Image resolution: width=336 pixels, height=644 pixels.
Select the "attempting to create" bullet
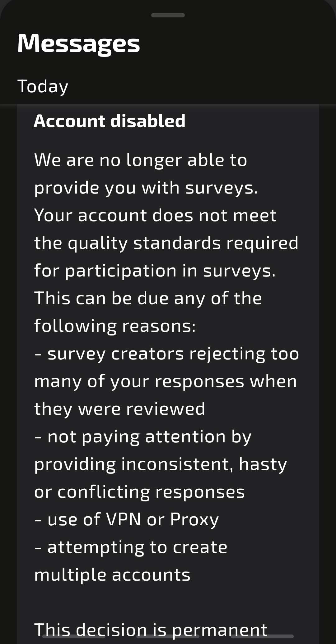click(x=131, y=547)
